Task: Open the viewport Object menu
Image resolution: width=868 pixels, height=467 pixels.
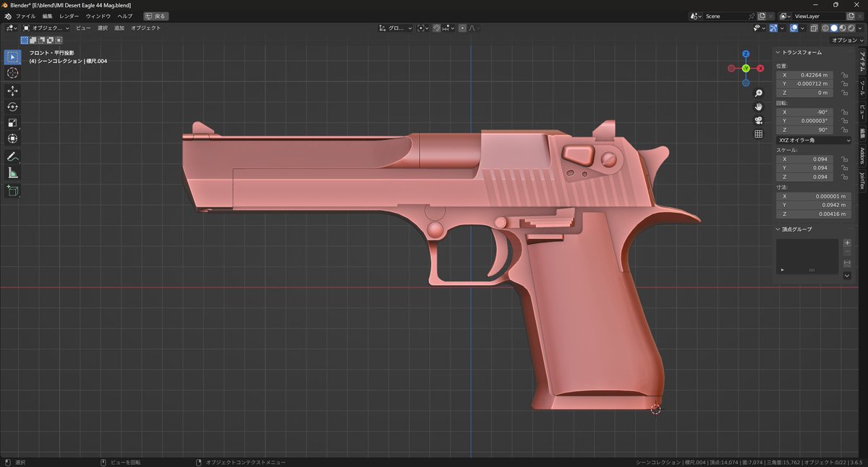Action: pyautogui.click(x=145, y=28)
